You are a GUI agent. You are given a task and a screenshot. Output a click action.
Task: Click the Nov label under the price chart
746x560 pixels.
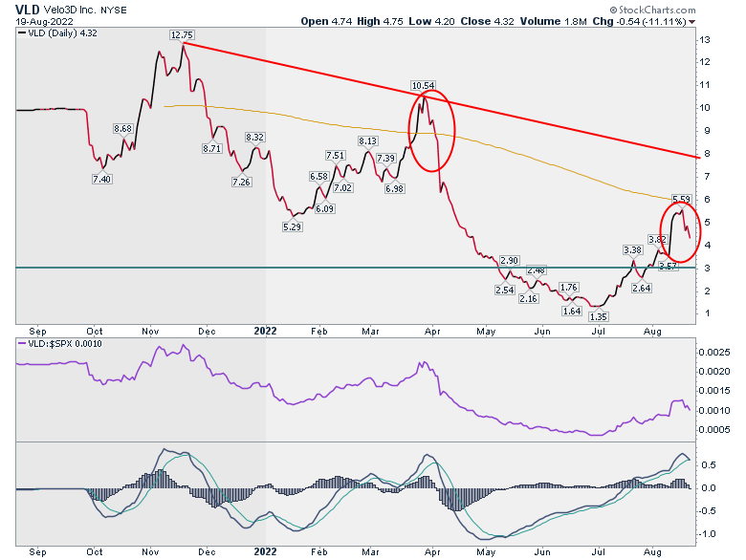150,332
